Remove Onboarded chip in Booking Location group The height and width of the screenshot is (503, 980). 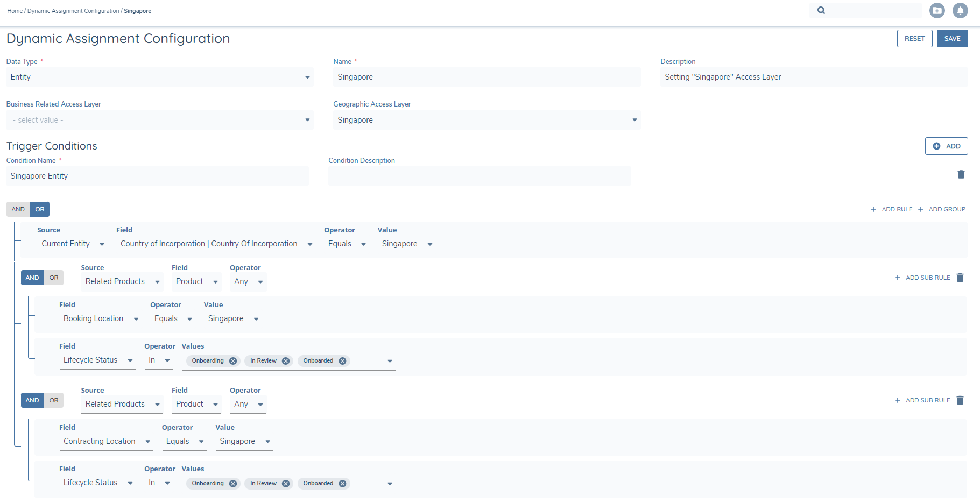pyautogui.click(x=342, y=361)
